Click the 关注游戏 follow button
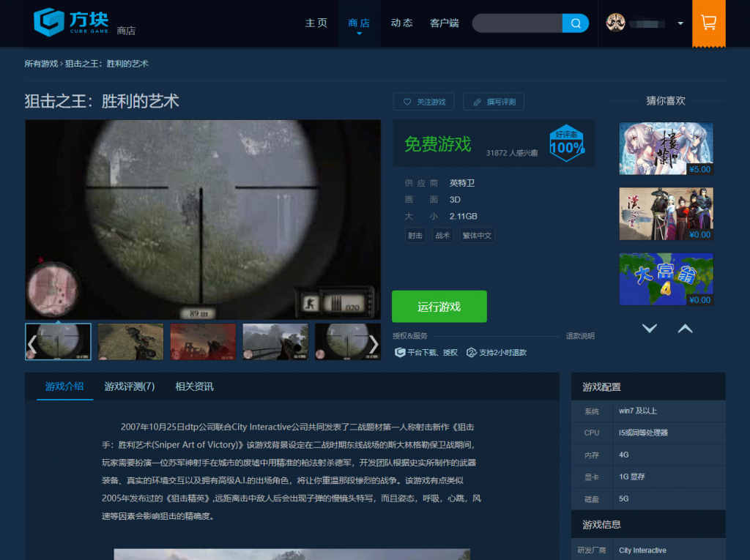The image size is (750, 560). 423,102
